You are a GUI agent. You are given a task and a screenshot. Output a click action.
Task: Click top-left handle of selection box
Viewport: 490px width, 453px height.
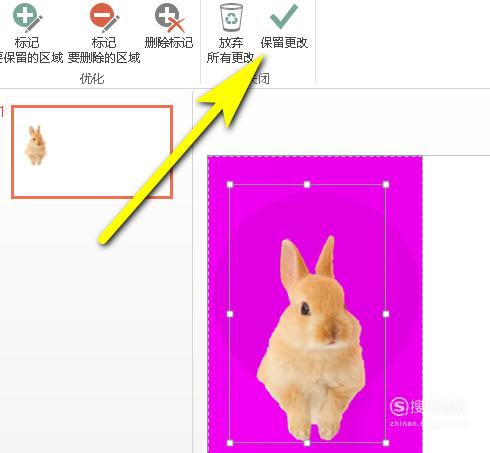[230, 184]
